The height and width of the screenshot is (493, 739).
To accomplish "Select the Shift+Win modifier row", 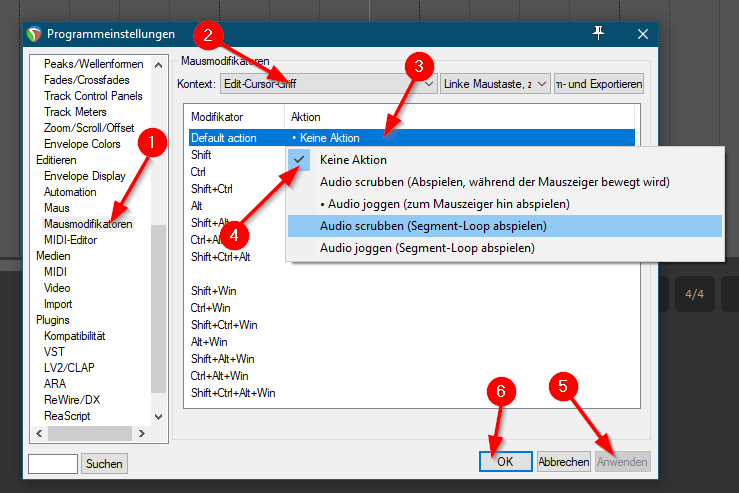I will pyautogui.click(x=213, y=290).
